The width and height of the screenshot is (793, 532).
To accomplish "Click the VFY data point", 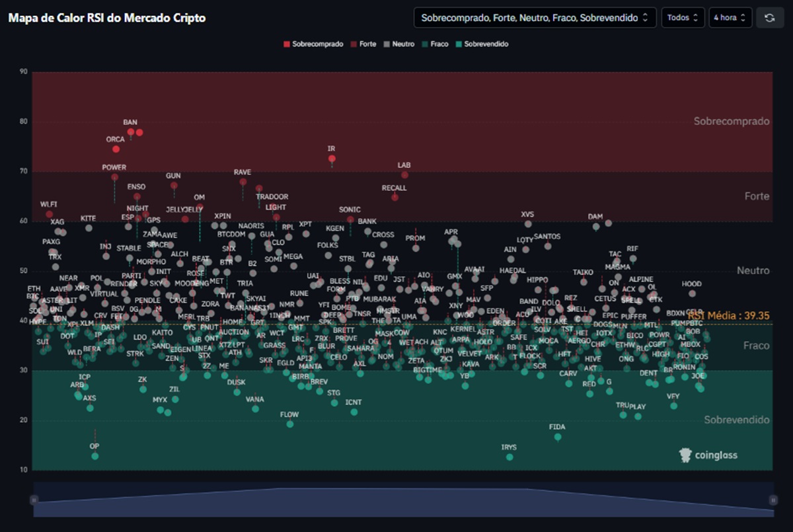I will tap(673, 406).
